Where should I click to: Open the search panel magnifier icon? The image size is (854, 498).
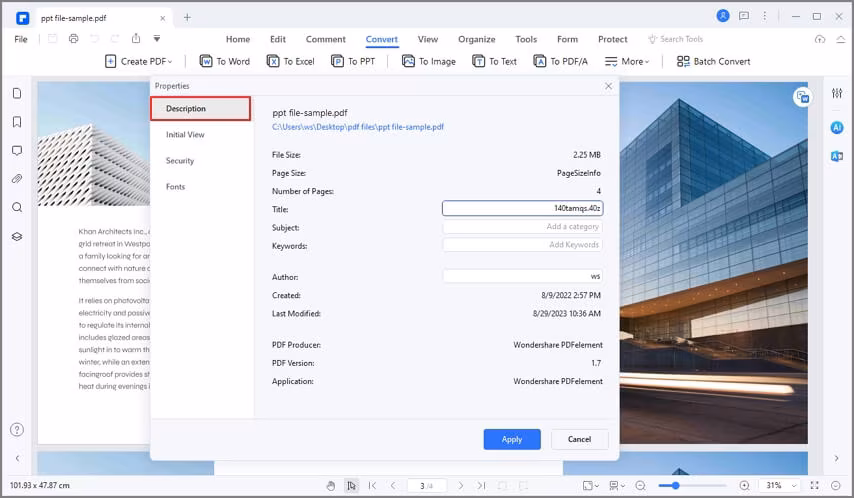(x=17, y=208)
